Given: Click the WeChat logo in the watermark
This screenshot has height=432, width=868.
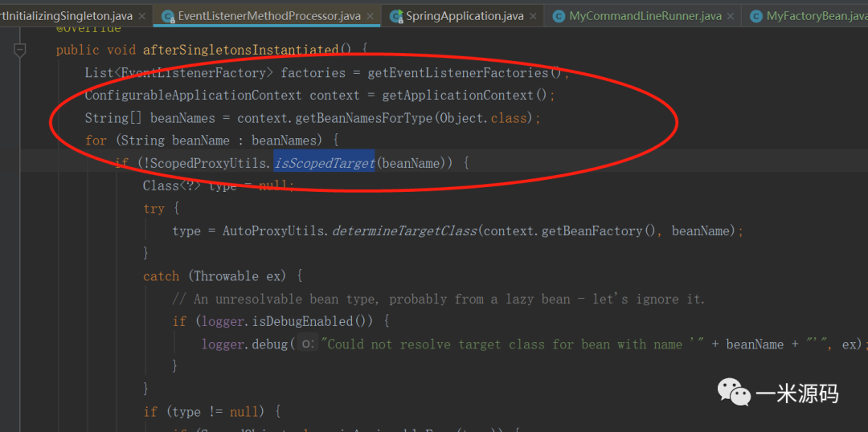Looking at the screenshot, I should coord(734,393).
